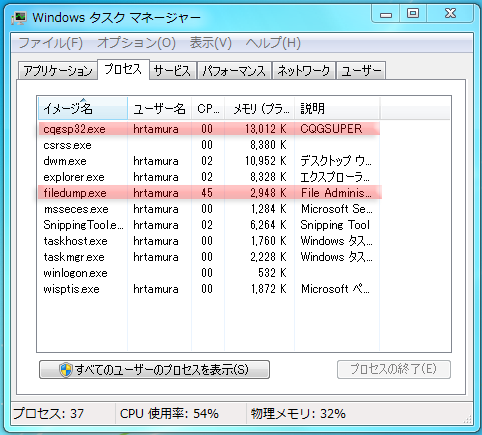Select the filedump.exe process

click(x=209, y=193)
